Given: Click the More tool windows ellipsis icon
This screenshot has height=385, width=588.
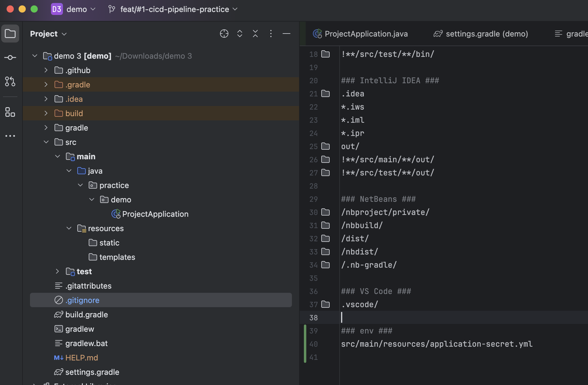Looking at the screenshot, I should [x=10, y=136].
